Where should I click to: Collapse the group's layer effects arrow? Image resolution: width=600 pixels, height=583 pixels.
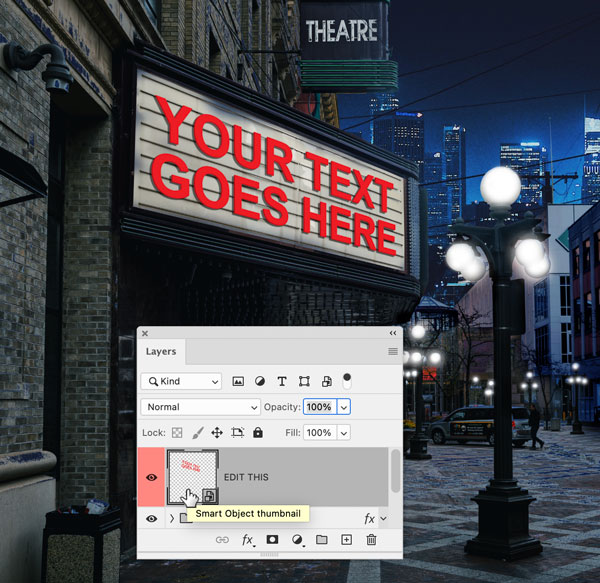(x=383, y=518)
